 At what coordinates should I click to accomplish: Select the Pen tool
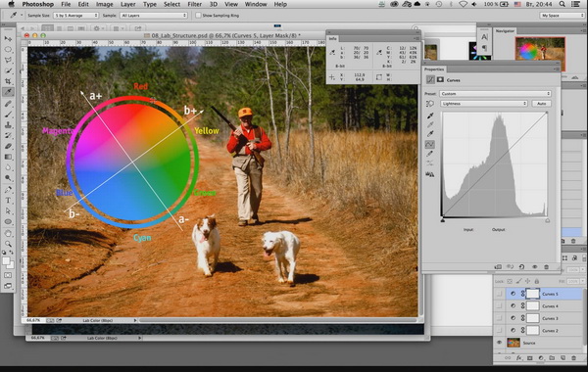point(8,190)
